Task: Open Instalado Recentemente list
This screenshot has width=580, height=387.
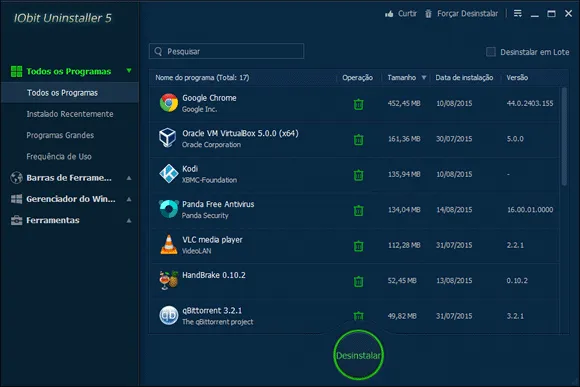Action: point(70,114)
